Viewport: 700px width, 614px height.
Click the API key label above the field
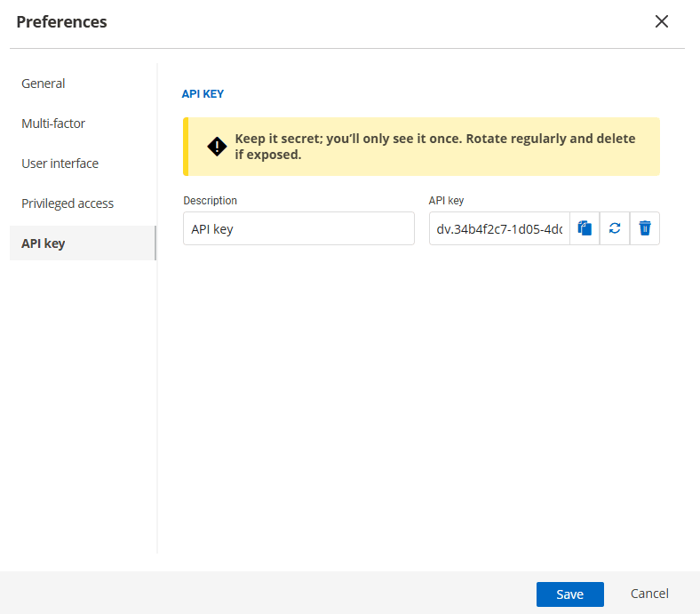pos(446,201)
